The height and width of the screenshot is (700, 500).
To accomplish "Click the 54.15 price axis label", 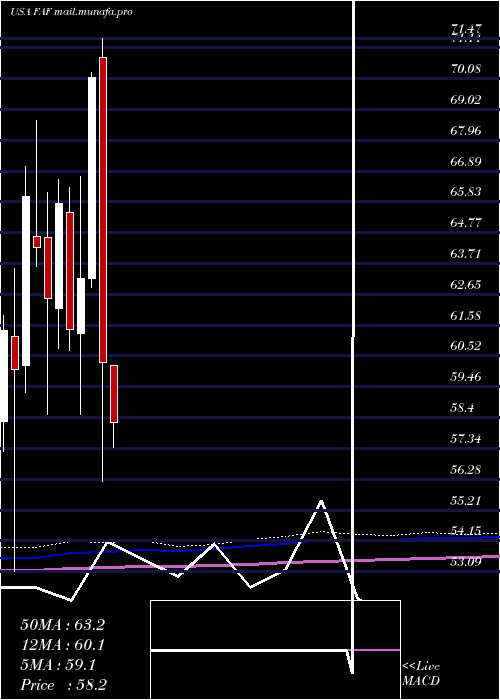I will 466,531.
